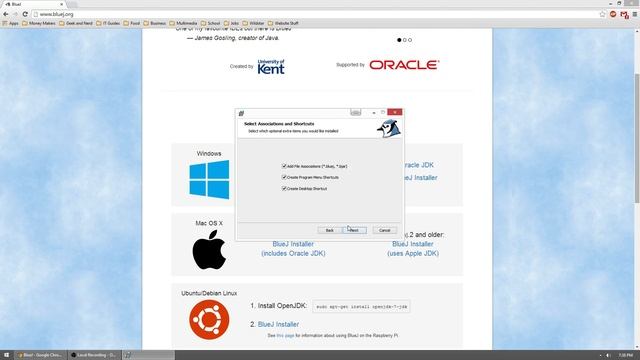The image size is (640, 360).
Task: Open the Gmail checker extension icon
Action: [x=624, y=15]
